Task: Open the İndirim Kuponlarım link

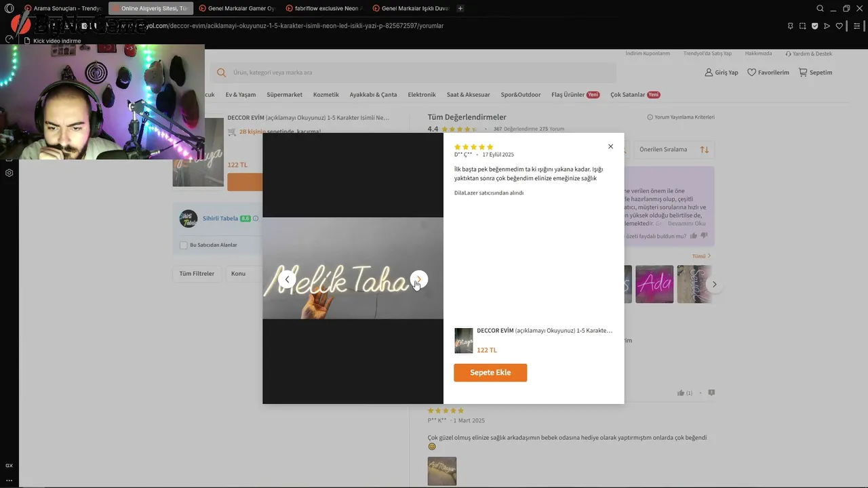Action: point(648,54)
